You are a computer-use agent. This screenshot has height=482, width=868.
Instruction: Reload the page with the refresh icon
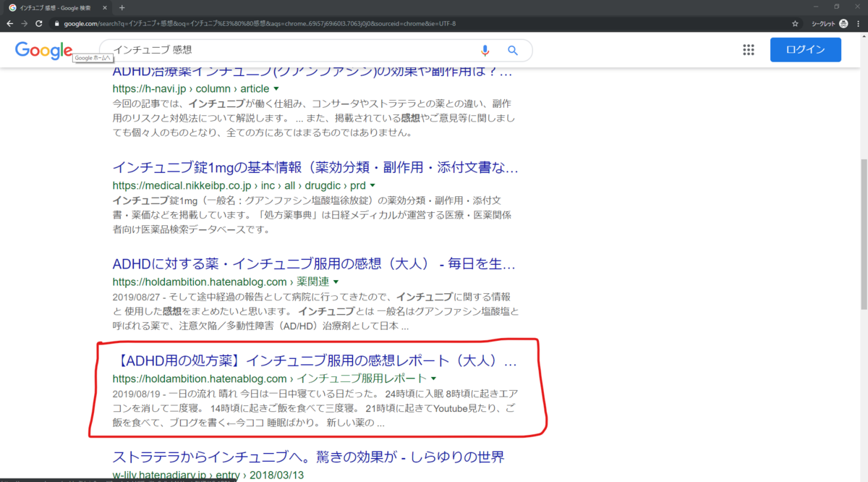point(40,23)
